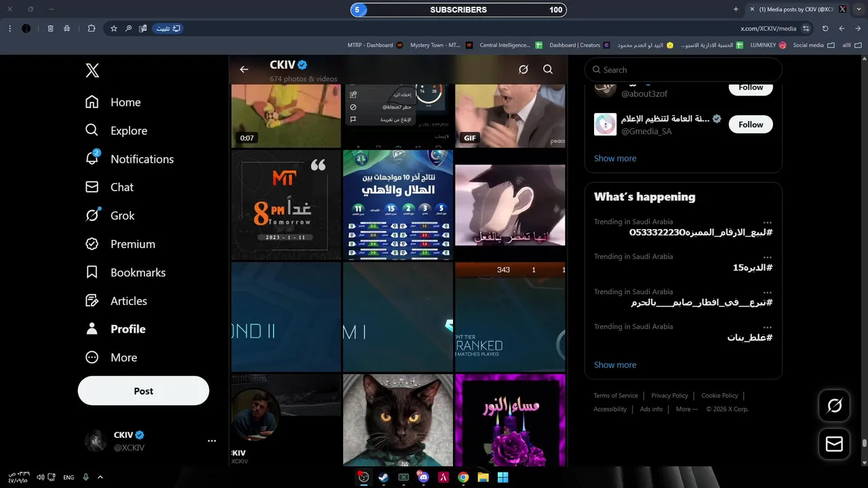The width and height of the screenshot is (868, 488).
Task: Open trending topic #غلط_بنات
Action: coord(750,338)
